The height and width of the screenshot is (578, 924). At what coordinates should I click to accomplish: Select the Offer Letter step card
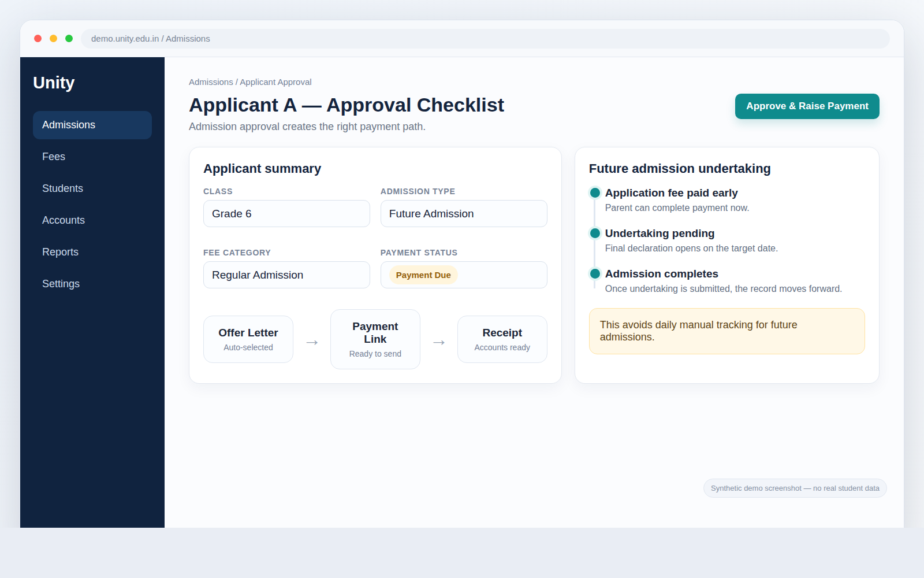(248, 339)
